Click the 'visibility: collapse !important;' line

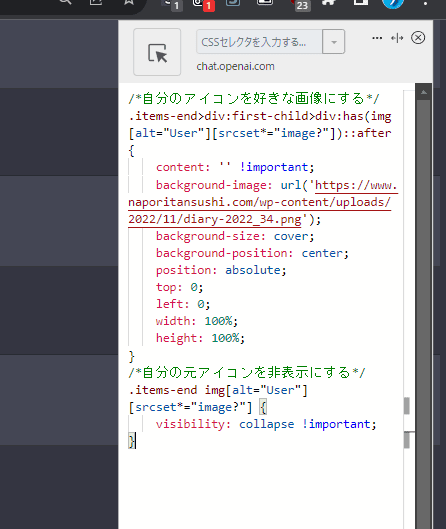266,424
